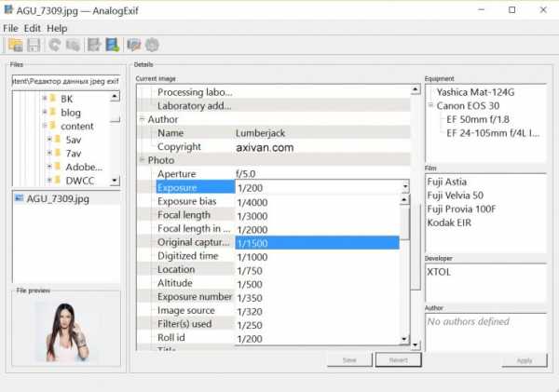Image resolution: width=559 pixels, height=392 pixels.
Task: Open the File menu
Action: pos(10,28)
